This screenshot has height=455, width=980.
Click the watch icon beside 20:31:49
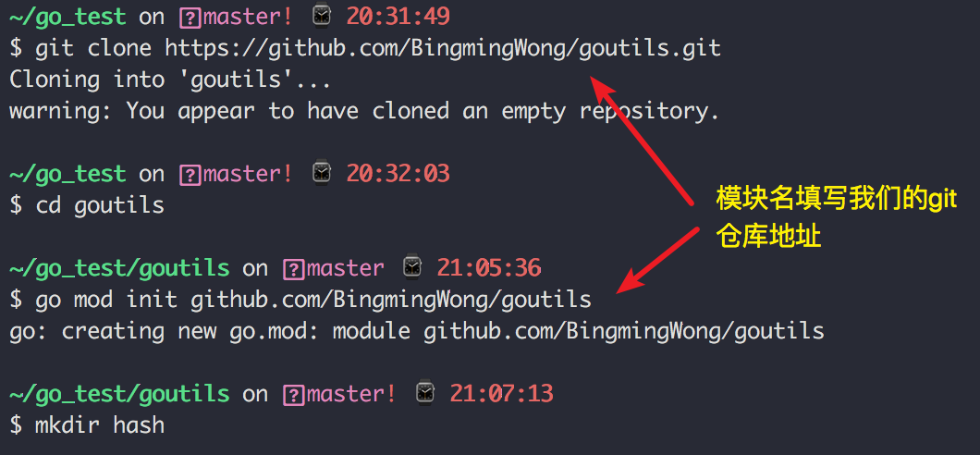[x=321, y=17]
